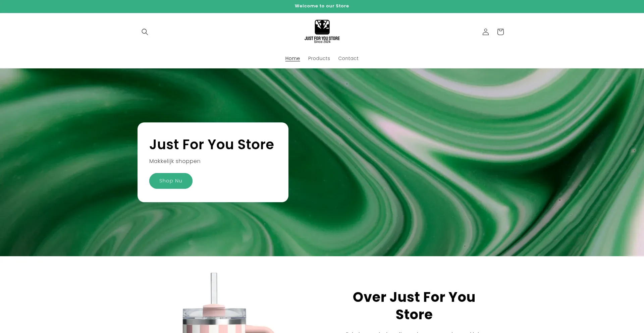This screenshot has height=333, width=644.
Task: Open the shopping cart icon
Action: click(500, 32)
